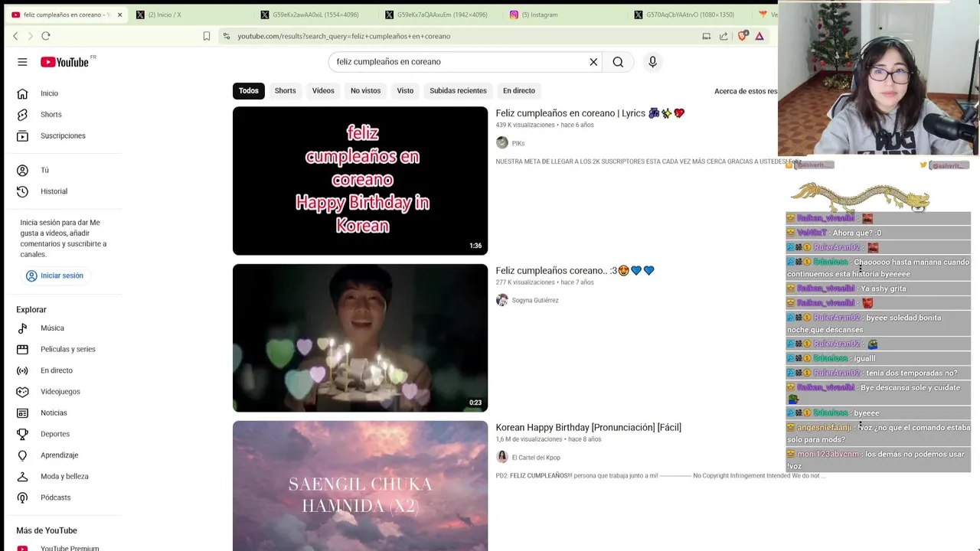Select the No vistos filter chip

(365, 91)
